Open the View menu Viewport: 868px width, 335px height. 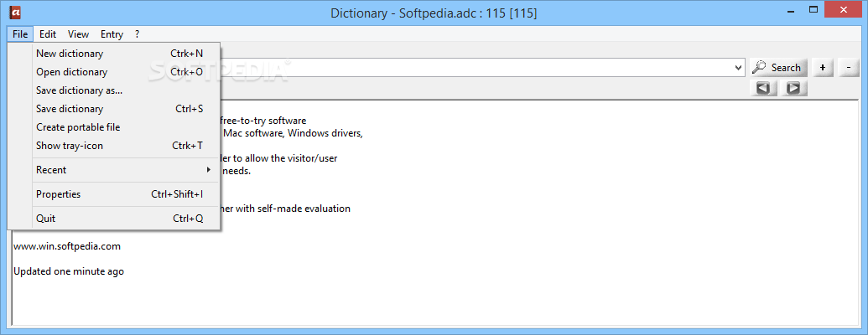point(79,34)
